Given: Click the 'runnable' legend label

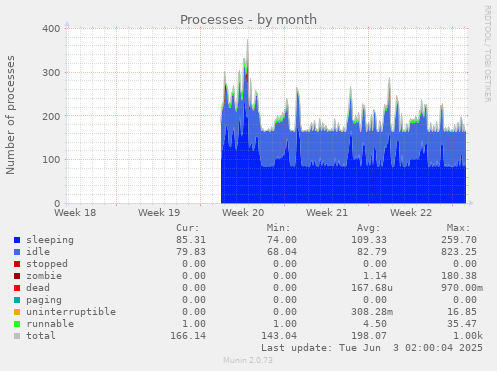Looking at the screenshot, I should [x=50, y=324].
